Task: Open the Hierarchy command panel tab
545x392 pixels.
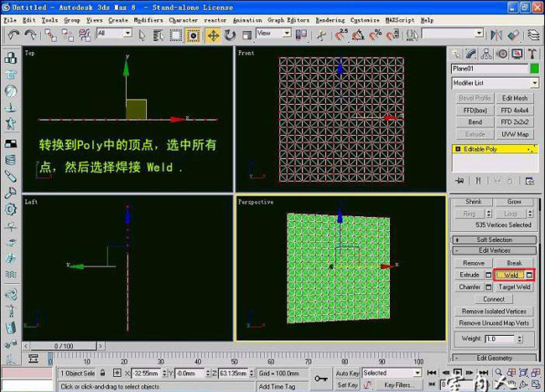Action: click(486, 54)
